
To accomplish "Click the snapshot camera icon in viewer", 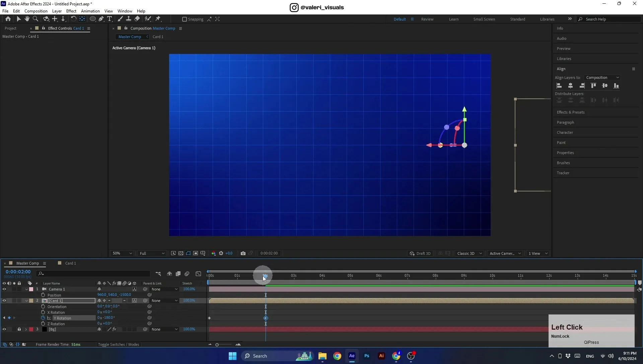I will [x=243, y=253].
